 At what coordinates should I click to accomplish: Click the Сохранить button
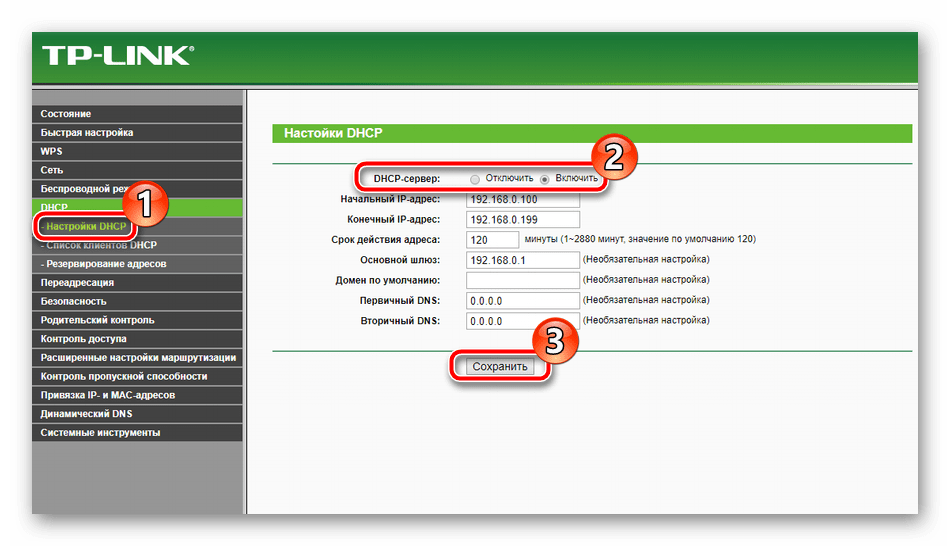500,366
